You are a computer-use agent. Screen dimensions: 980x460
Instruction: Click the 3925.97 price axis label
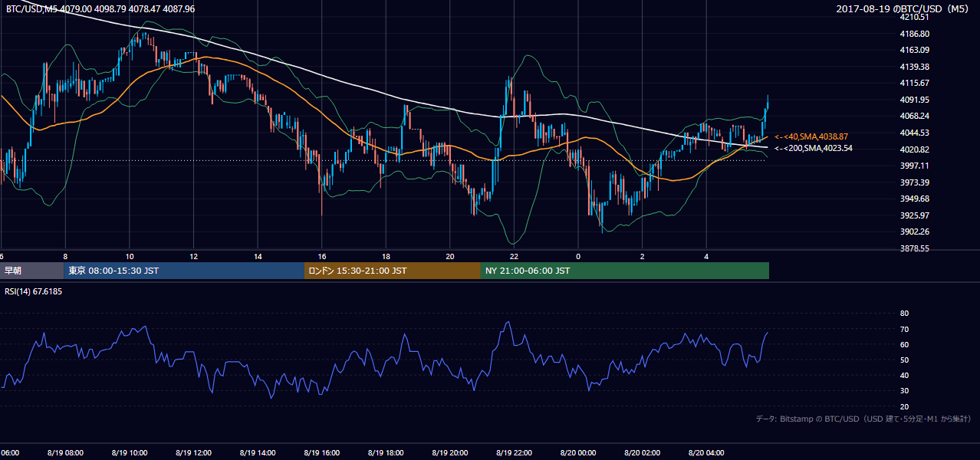915,215
